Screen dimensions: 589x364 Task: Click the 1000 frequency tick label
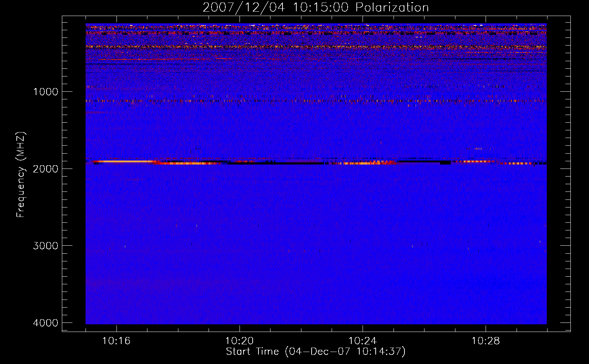tap(46, 92)
